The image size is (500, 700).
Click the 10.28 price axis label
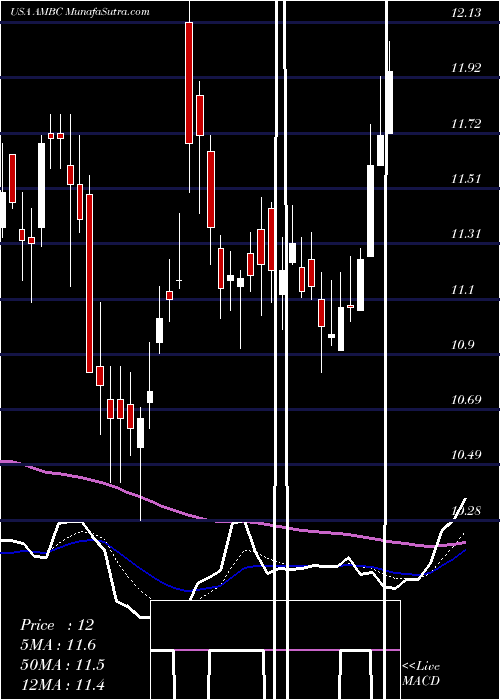click(466, 510)
